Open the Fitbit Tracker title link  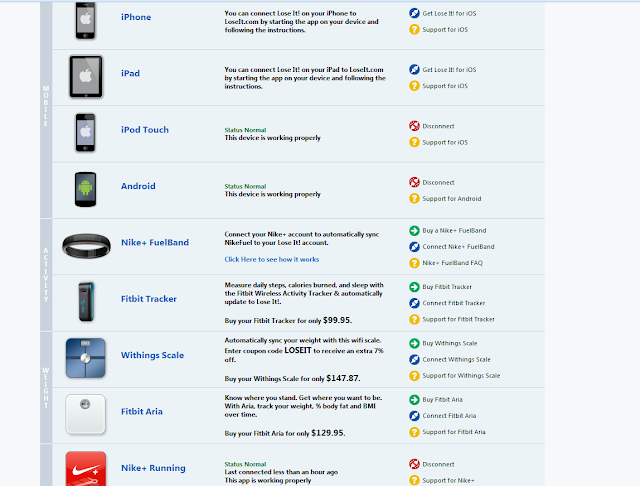click(x=149, y=299)
